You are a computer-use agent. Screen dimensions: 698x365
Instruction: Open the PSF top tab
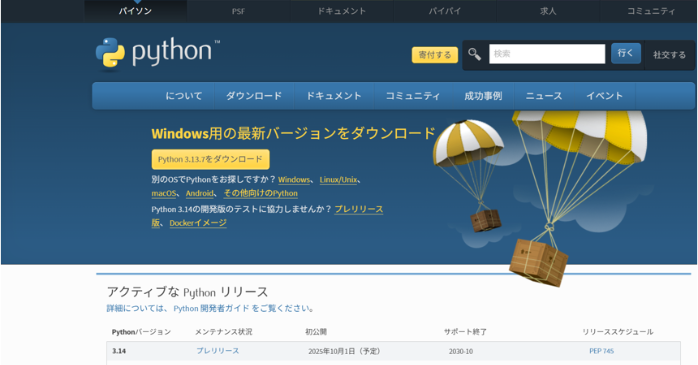[238, 11]
